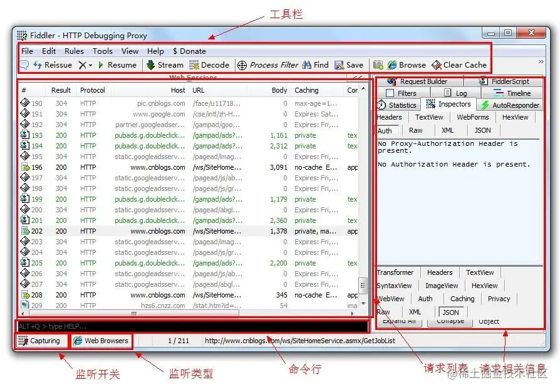Open the Help menu

pyautogui.click(x=155, y=51)
